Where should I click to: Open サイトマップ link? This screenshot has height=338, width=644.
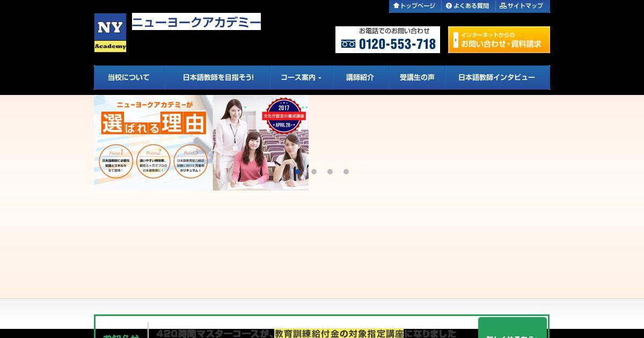click(x=522, y=6)
